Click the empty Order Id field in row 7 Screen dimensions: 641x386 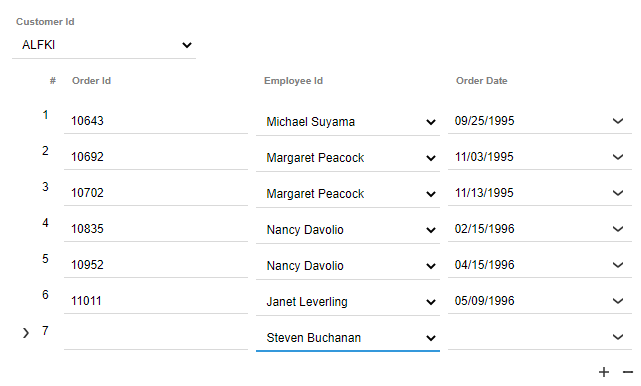point(156,337)
